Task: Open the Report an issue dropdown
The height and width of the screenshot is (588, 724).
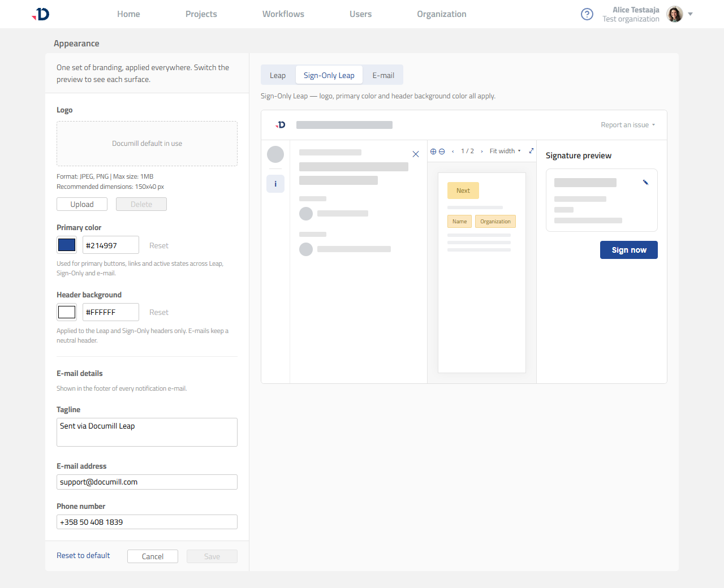Action: click(628, 125)
